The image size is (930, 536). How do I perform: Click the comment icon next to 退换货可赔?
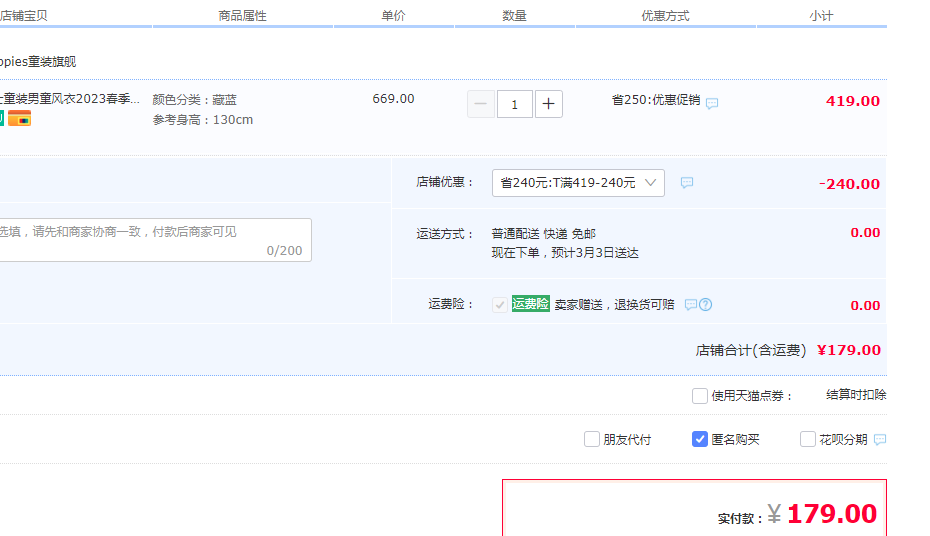[x=690, y=305]
